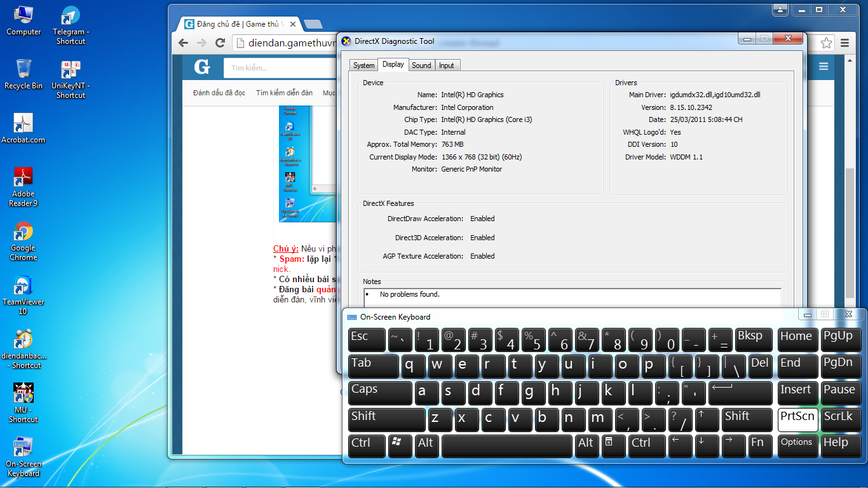Select the Telegram shortcut on the desktop
The image size is (868, 488).
[x=71, y=25]
